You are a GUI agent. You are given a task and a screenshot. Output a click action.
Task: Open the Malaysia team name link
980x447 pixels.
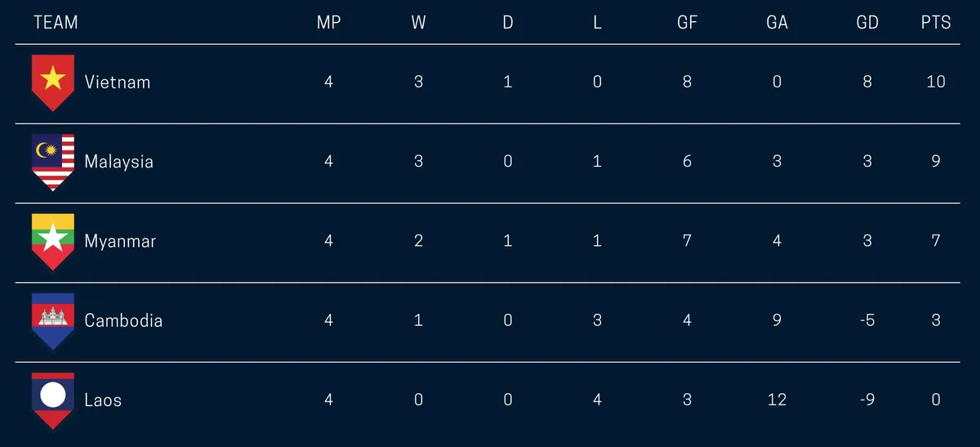118,161
